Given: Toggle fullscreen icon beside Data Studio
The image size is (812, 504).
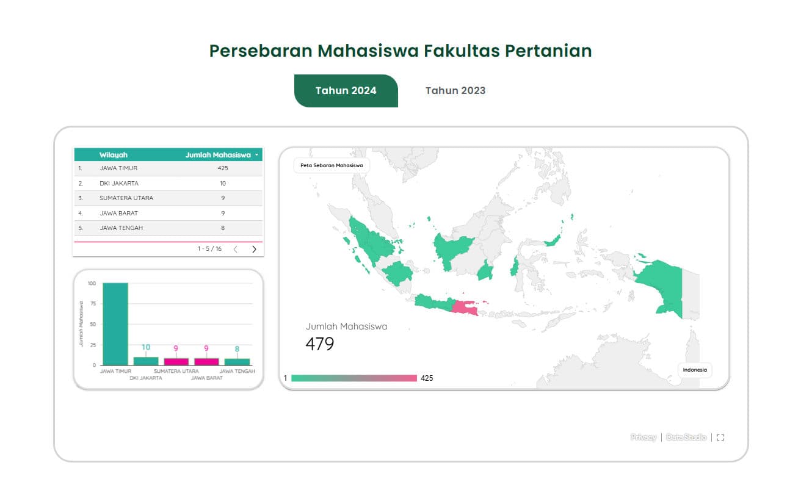Looking at the screenshot, I should [x=720, y=437].
